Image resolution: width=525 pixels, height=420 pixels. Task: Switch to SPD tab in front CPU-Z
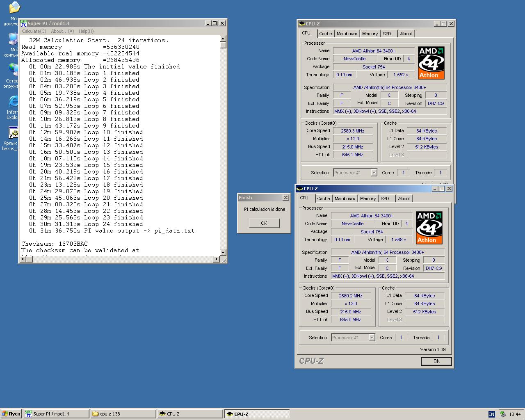coord(385,199)
